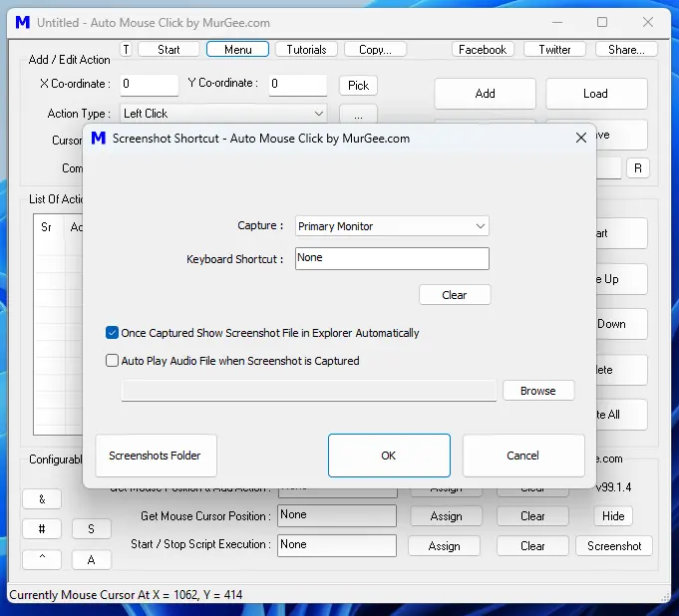Assign shortcut for Start / Stop Script Execution

[x=445, y=546]
